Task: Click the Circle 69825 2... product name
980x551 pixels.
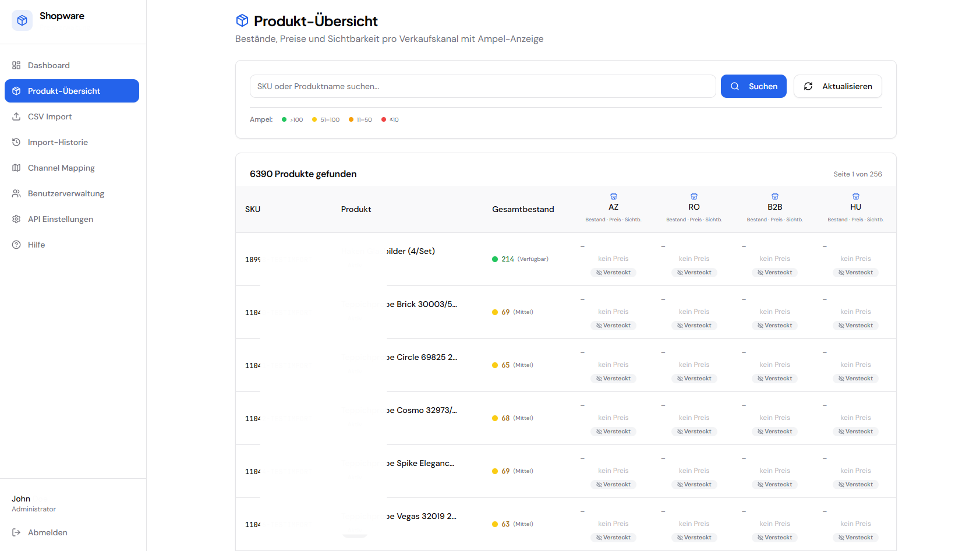Action: pos(422,357)
